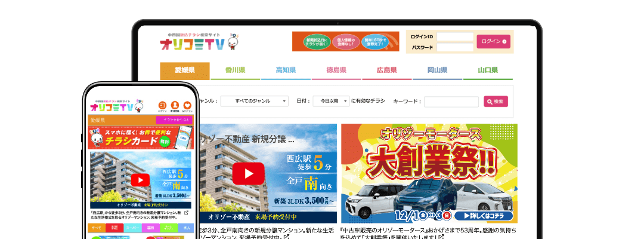Click 来場予約受付中 caption on tablet video
644x239 pixels.
tap(275, 217)
